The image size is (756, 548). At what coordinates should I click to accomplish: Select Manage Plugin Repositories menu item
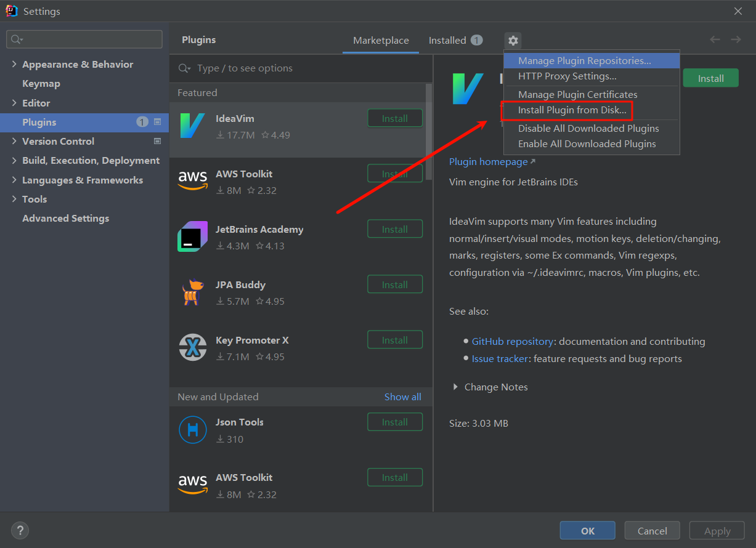(591, 60)
